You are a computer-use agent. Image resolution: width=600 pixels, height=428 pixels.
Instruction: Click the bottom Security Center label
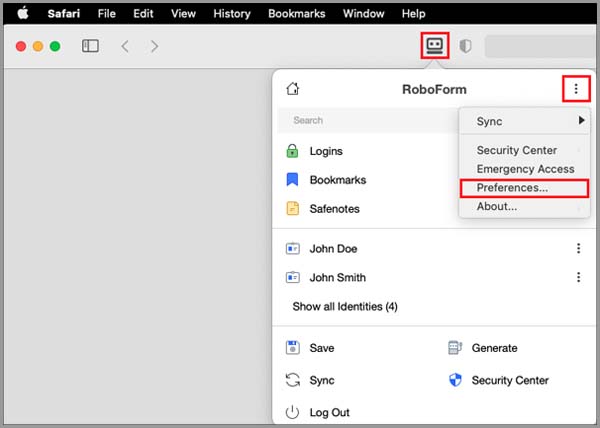[x=510, y=380]
